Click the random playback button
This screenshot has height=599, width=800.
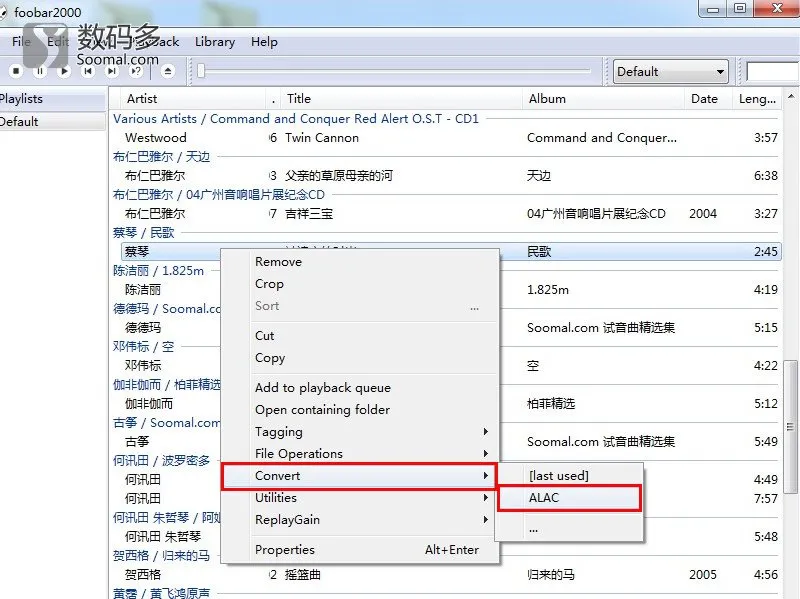(x=136, y=71)
